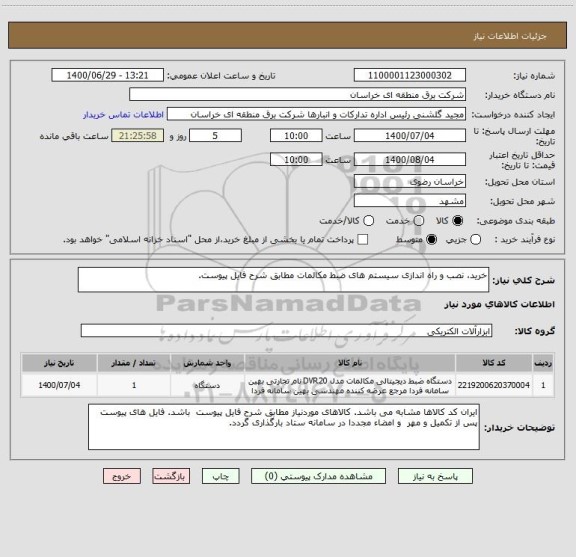
Task: Click the چاپ print button
Action: point(220,476)
